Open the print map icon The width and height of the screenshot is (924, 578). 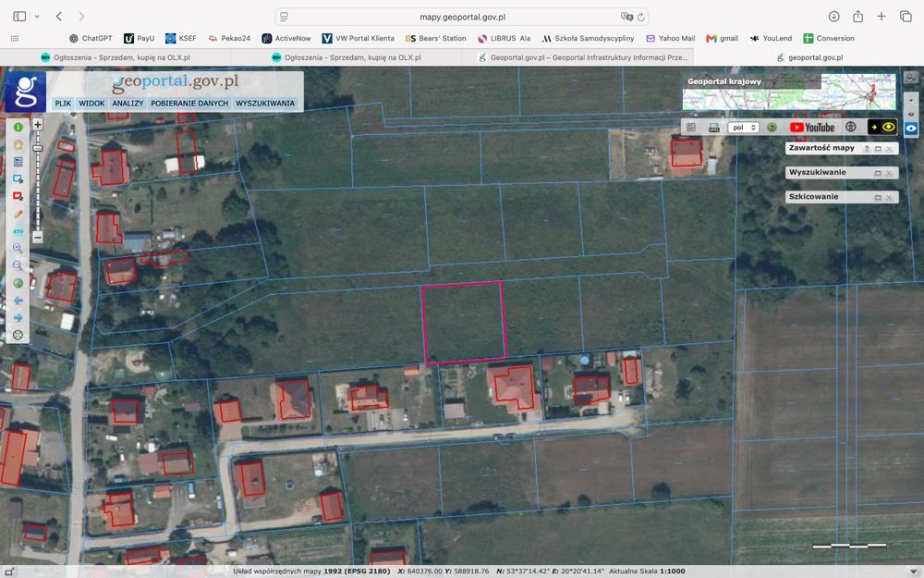pos(713,128)
